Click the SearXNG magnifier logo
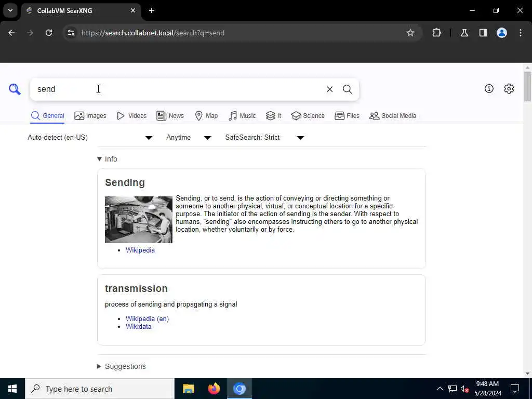The width and height of the screenshot is (532, 399). pyautogui.click(x=15, y=89)
